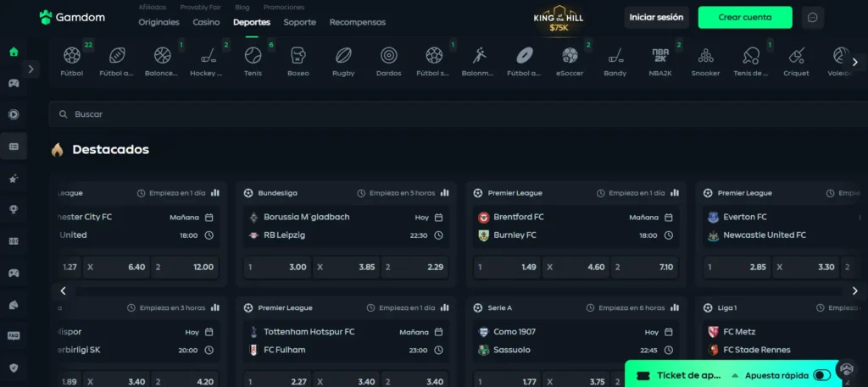Show more sports with right arrow

coord(854,62)
